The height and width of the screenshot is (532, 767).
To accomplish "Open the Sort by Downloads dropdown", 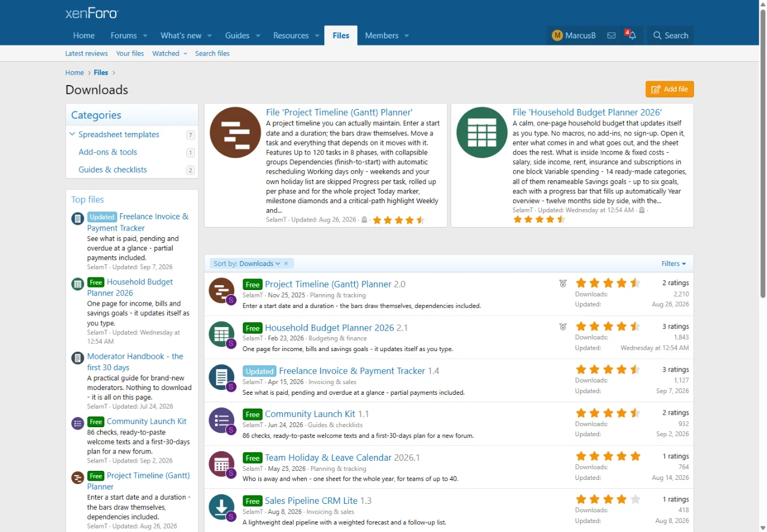I will [x=247, y=264].
